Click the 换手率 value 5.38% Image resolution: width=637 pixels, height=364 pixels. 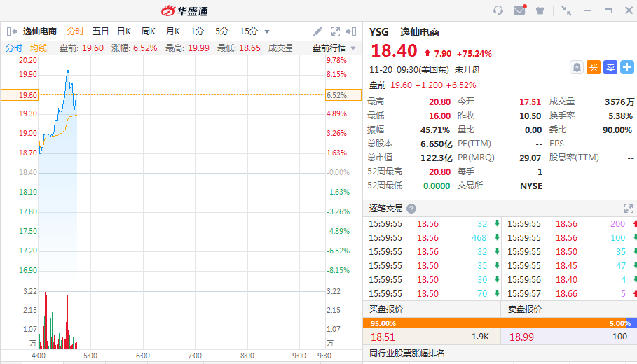point(620,116)
